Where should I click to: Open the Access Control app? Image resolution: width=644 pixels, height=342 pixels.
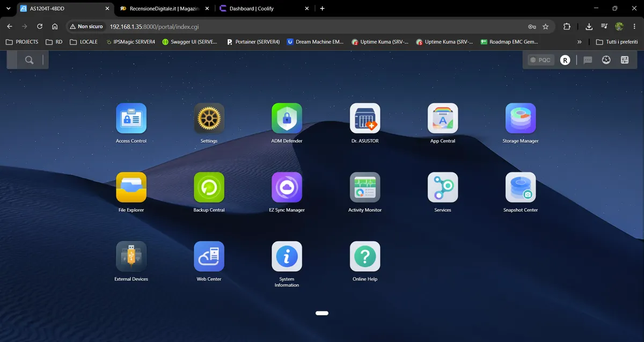131,119
